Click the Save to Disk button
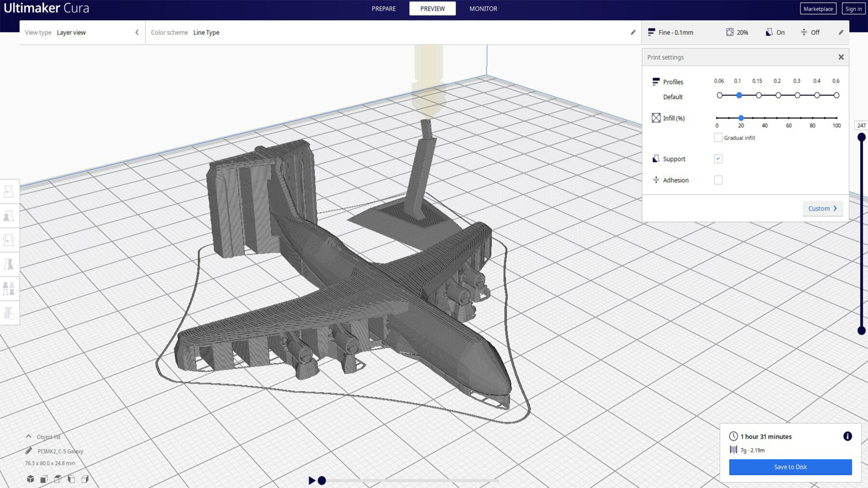This screenshot has width=868, height=488. coord(790,467)
